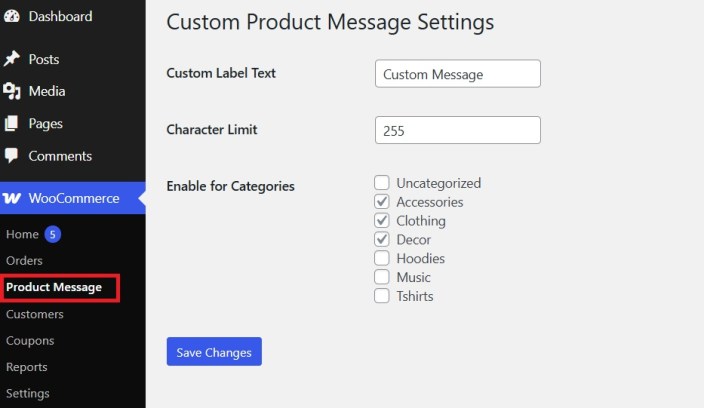The width and height of the screenshot is (704, 408).
Task: Click the Save Changes button
Action: [x=214, y=351]
